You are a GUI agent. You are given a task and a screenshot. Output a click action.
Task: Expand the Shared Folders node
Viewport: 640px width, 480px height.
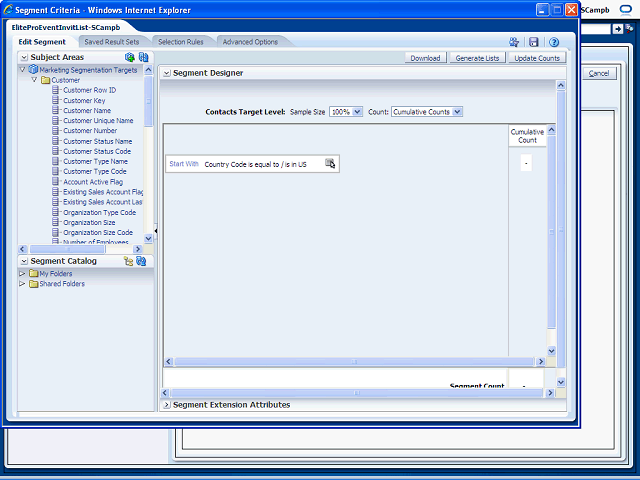pos(22,284)
